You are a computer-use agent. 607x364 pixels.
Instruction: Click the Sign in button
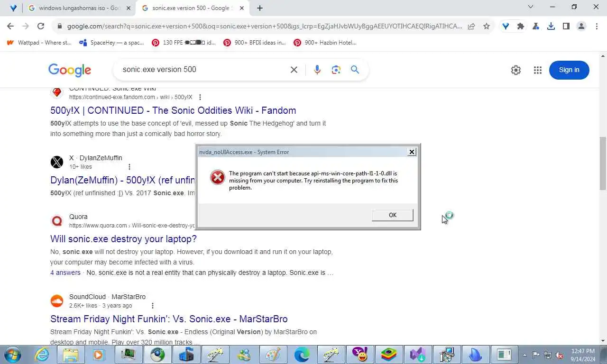pyautogui.click(x=569, y=70)
